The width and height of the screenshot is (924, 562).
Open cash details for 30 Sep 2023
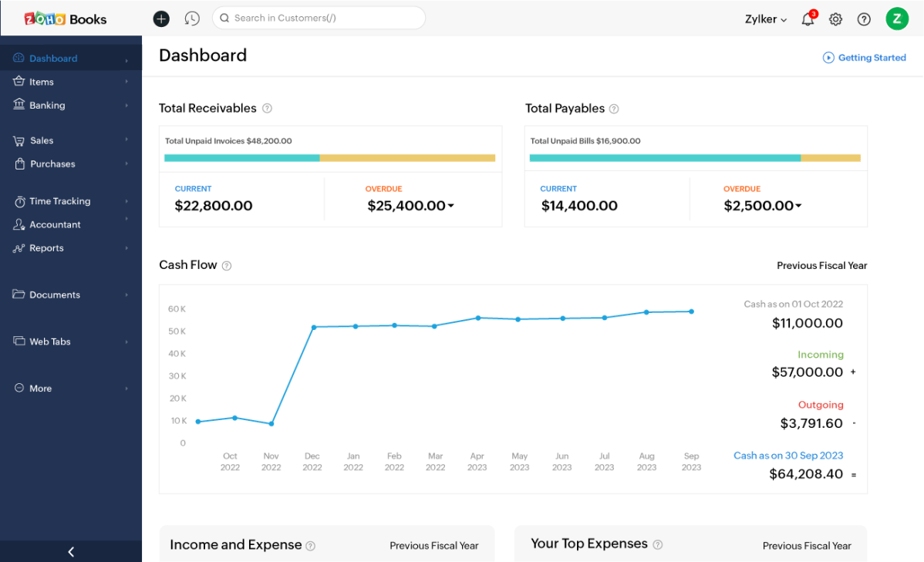tap(787, 456)
